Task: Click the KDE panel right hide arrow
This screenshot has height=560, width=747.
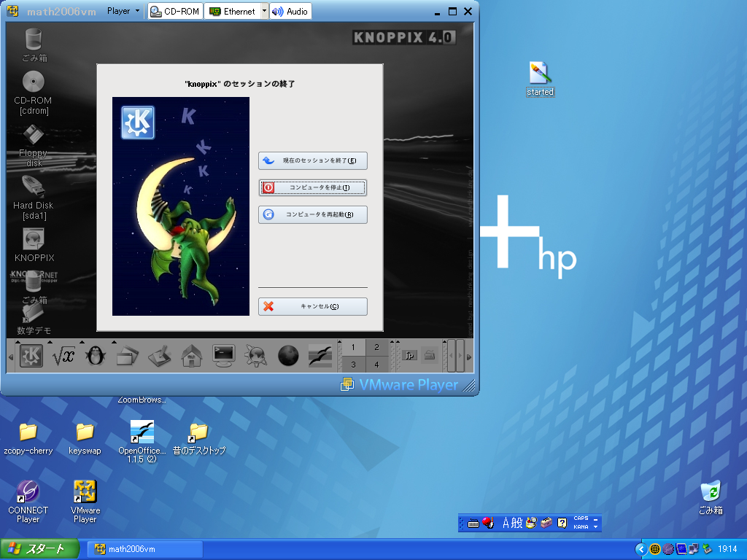Action: click(469, 356)
